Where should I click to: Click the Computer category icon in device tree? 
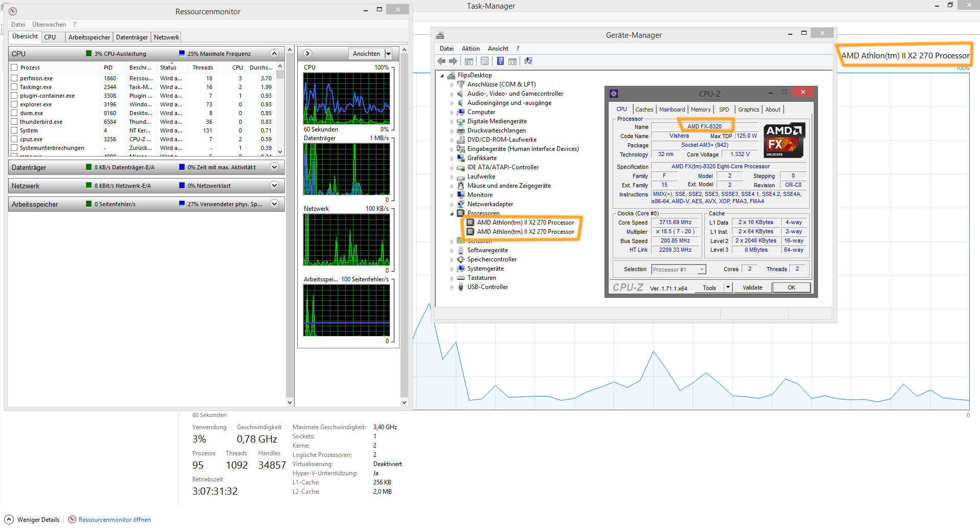coord(461,112)
